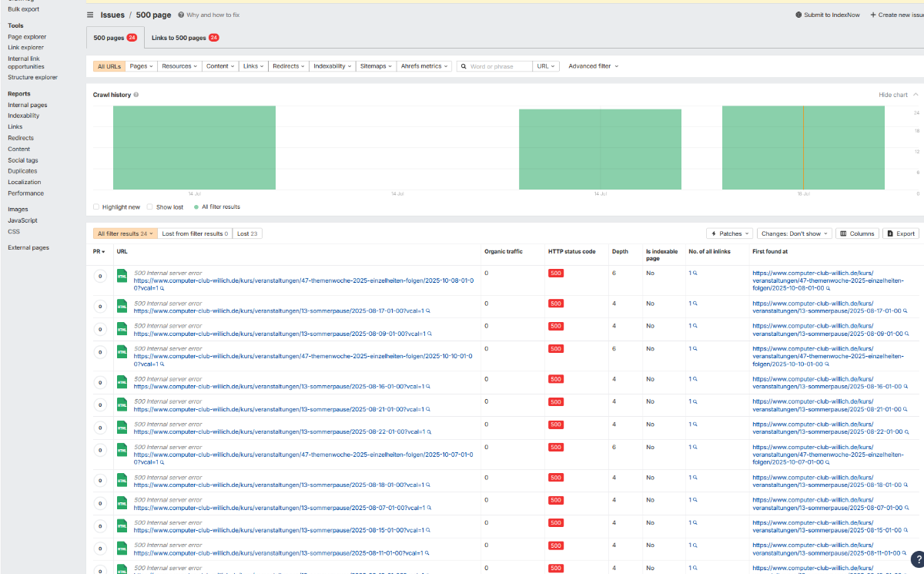
Task: Click the magnifier after the 2025-08-17 vcal URL
Action: pyautogui.click(x=429, y=311)
